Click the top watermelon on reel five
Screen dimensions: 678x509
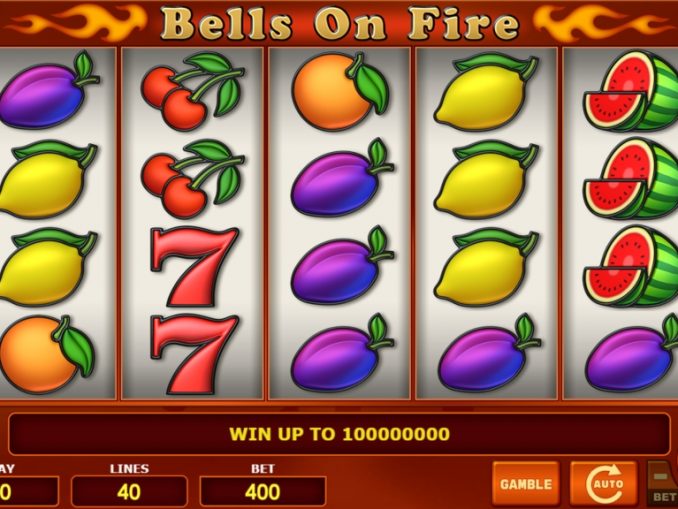click(630, 92)
